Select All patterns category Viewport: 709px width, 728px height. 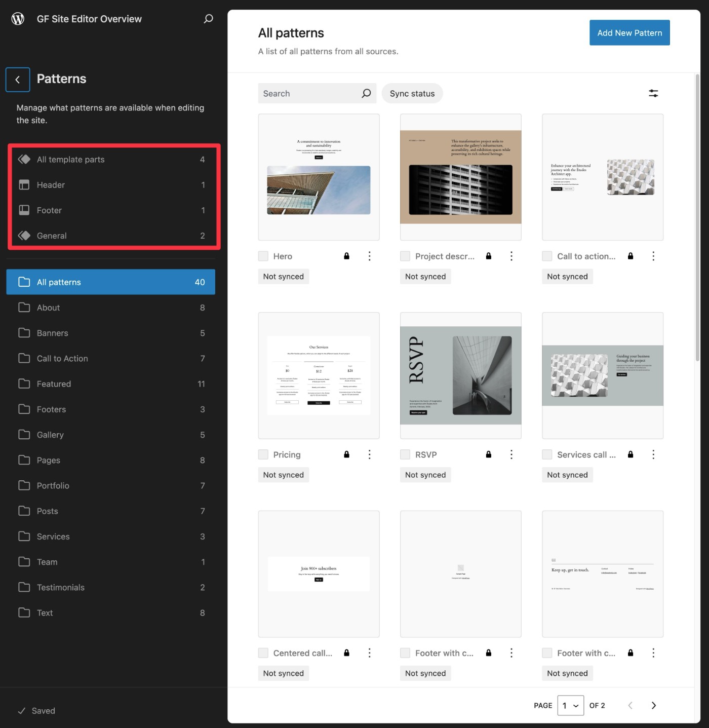tap(111, 282)
